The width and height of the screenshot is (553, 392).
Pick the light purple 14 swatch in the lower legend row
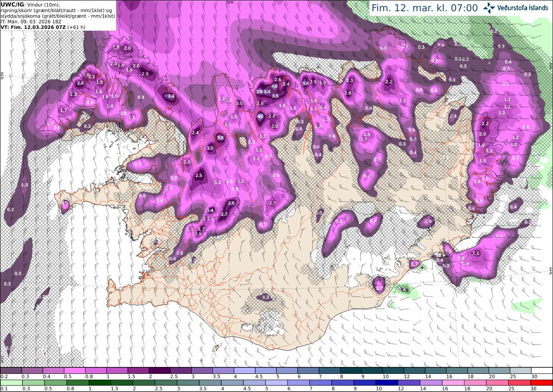[x=431, y=383]
